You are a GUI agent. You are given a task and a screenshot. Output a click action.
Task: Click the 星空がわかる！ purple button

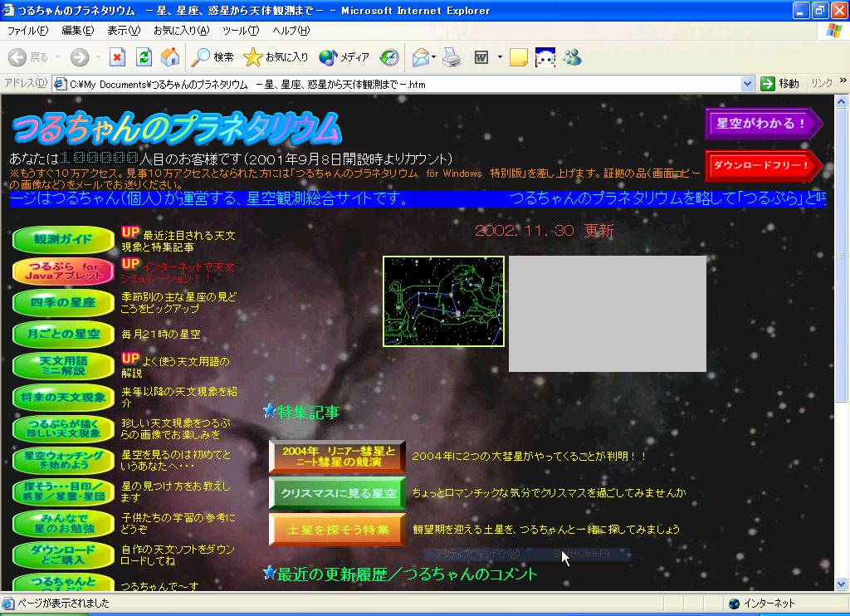click(x=762, y=124)
